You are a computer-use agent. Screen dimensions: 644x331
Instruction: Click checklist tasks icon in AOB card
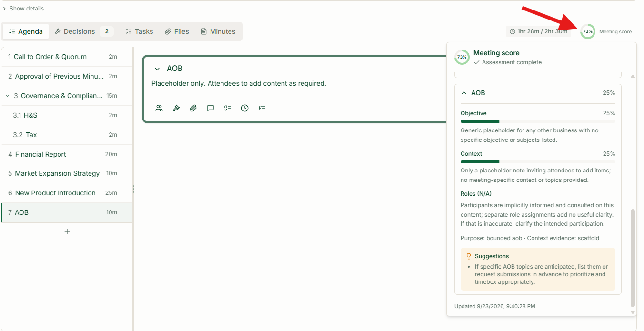[228, 108]
